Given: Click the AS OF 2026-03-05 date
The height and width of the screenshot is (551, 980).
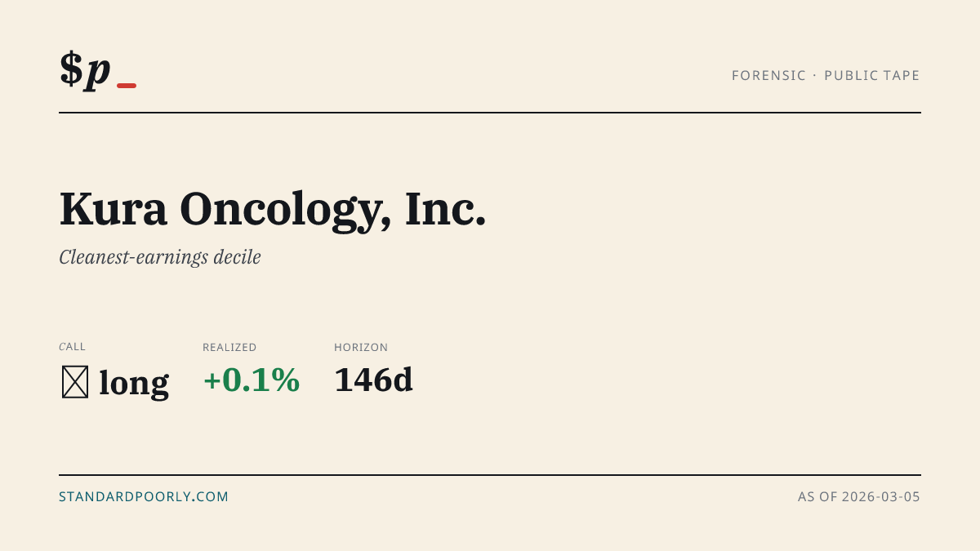Looking at the screenshot, I should pos(859,496).
